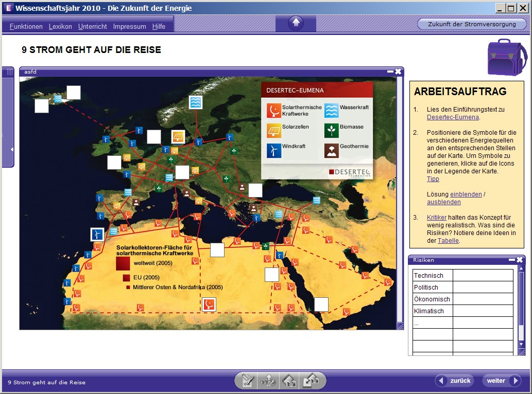Click the red swatch beside weltweit (2005)

tap(123, 263)
